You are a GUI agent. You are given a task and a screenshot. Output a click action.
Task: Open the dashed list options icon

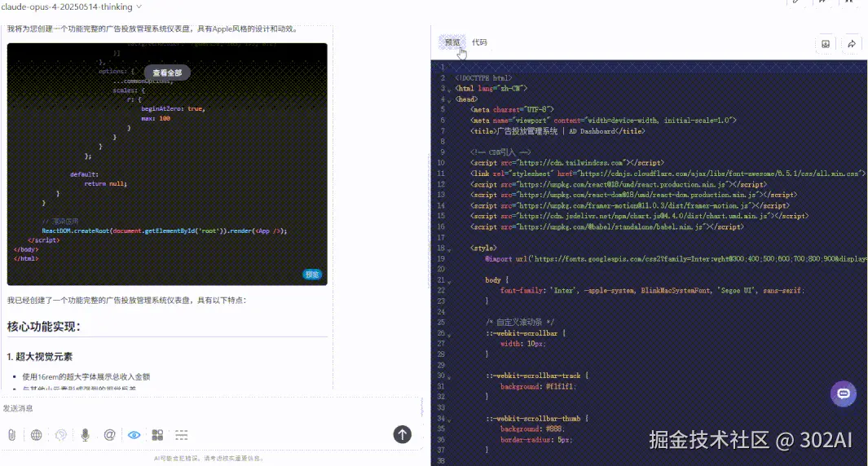point(182,435)
